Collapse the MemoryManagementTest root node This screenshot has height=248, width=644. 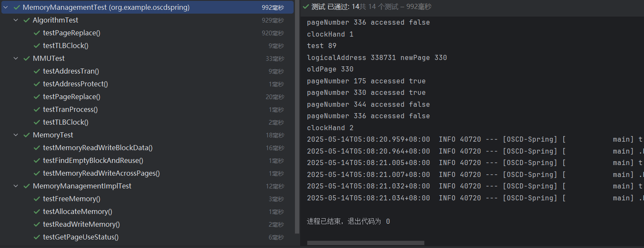(6, 7)
